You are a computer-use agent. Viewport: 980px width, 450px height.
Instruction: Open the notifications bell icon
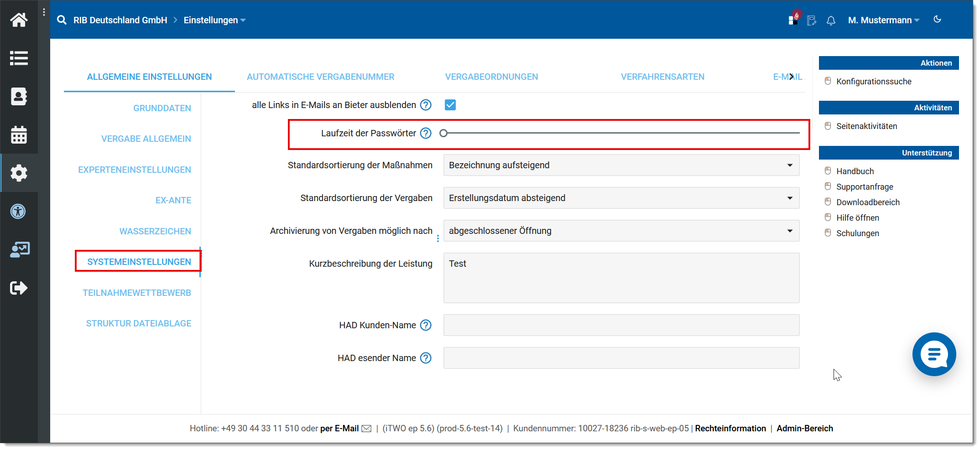[831, 21]
